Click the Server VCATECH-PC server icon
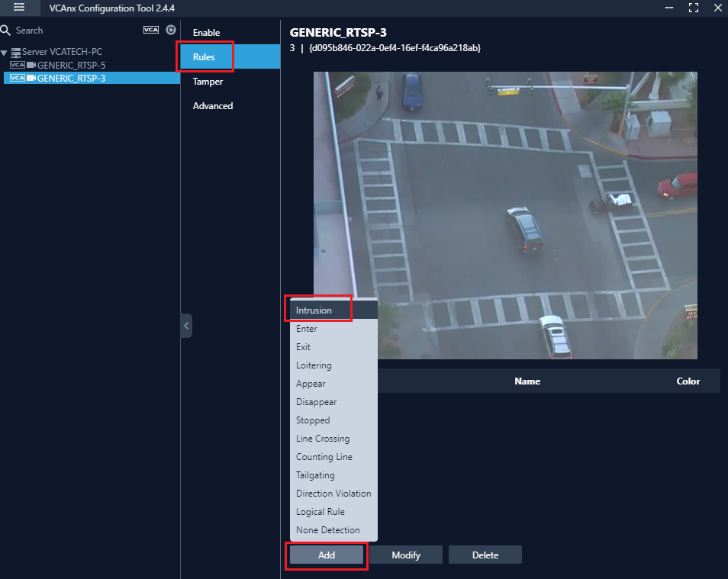The width and height of the screenshot is (728, 579). pyautogui.click(x=15, y=52)
